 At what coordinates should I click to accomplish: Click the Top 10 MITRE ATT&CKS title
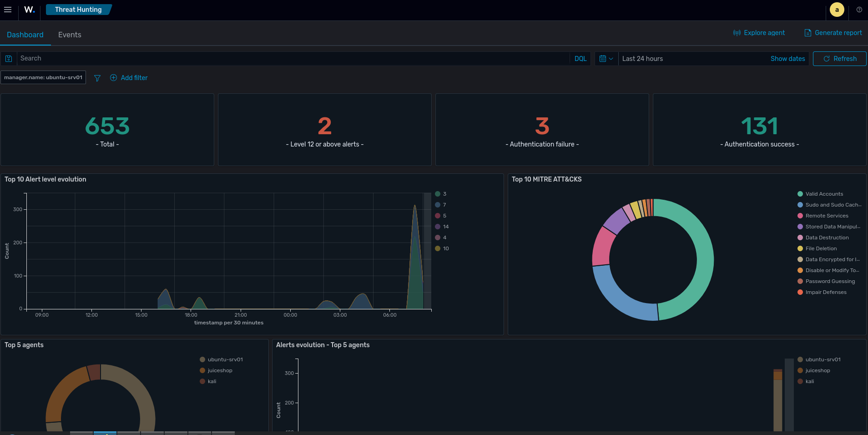pyautogui.click(x=546, y=179)
